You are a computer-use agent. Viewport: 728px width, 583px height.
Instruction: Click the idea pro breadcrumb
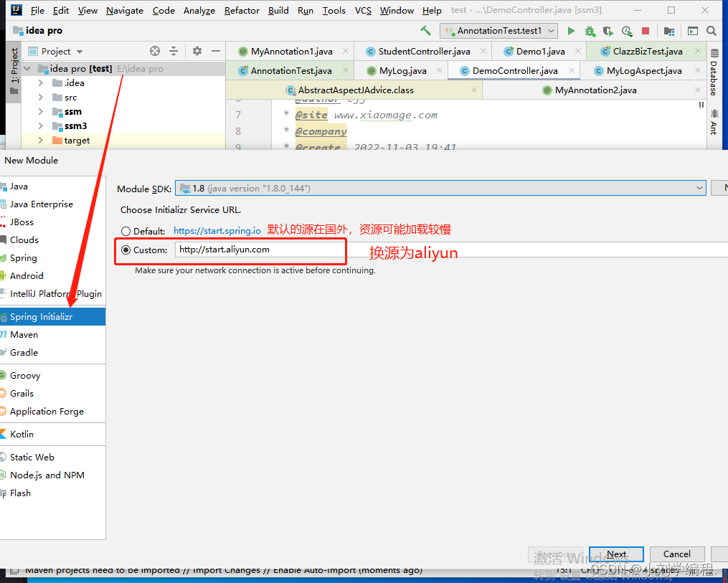[38, 31]
